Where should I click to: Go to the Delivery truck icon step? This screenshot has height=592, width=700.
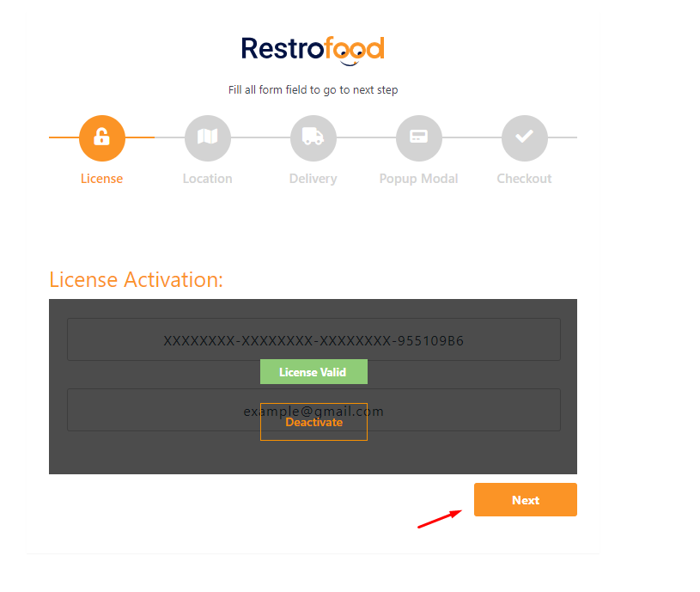[x=313, y=137]
